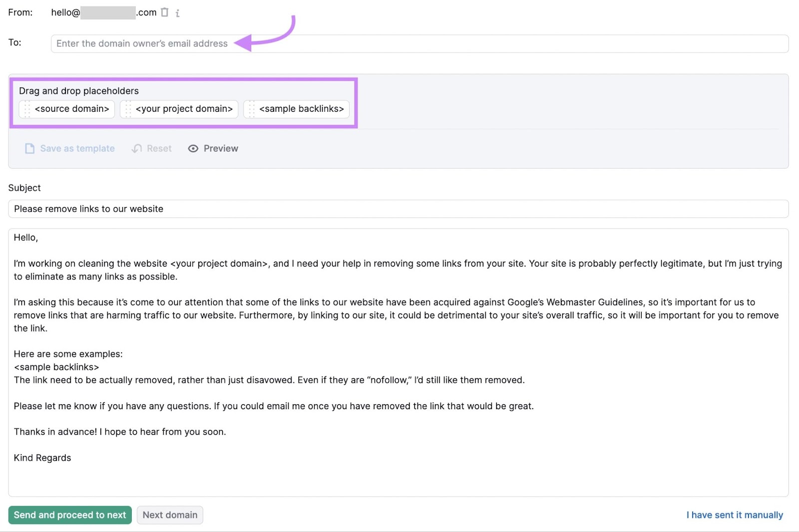Select the <sample backlinks> placeholder chip
This screenshot has width=799, height=532.
click(x=297, y=109)
